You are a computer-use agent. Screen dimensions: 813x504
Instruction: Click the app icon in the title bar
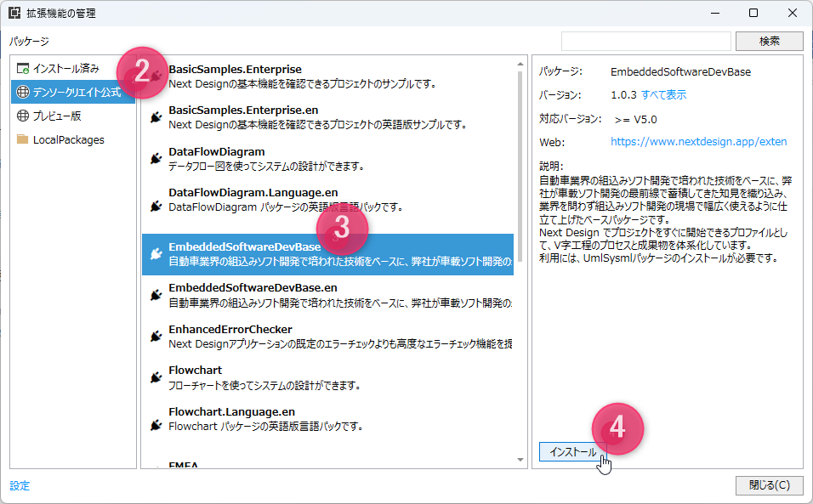click(x=14, y=13)
